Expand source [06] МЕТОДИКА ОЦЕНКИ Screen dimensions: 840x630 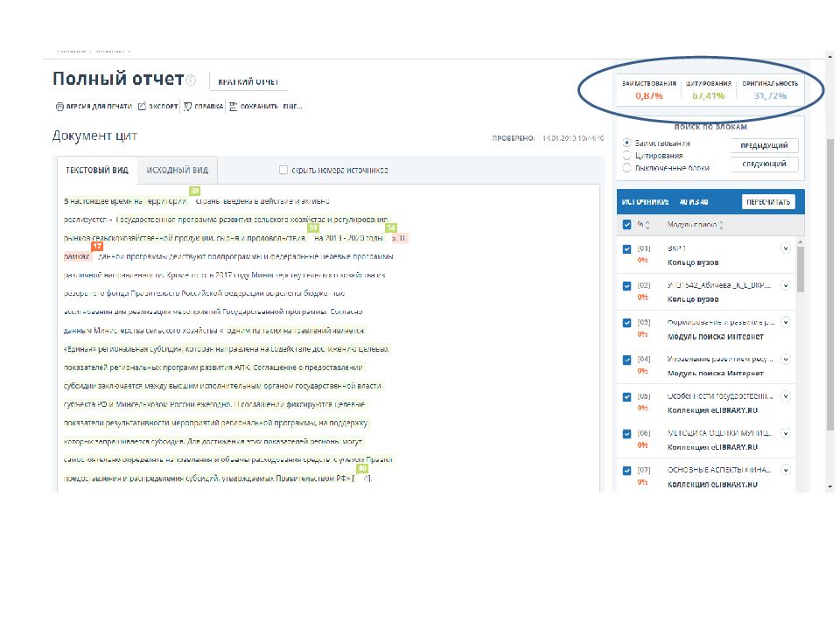(786, 433)
